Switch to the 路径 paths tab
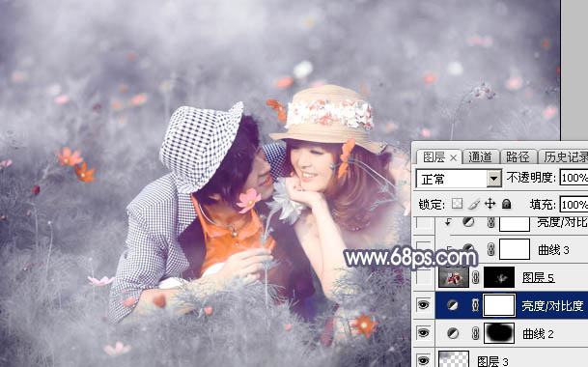The image size is (588, 367). (x=518, y=156)
